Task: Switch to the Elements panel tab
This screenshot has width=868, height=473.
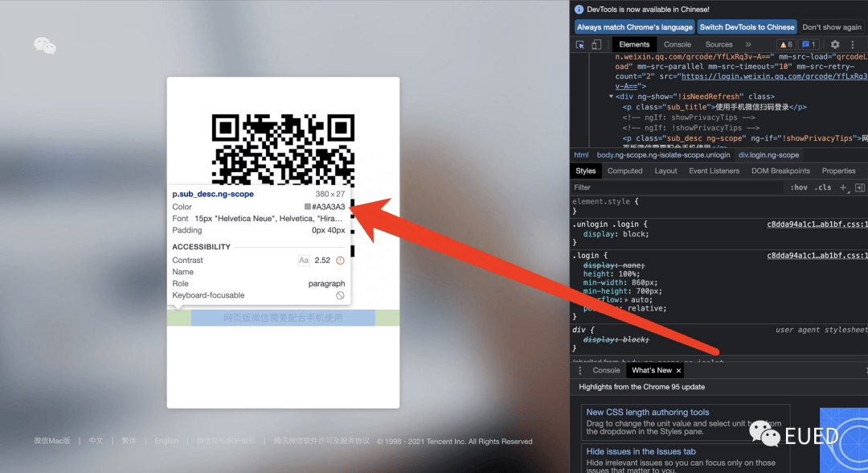Action: click(x=634, y=44)
